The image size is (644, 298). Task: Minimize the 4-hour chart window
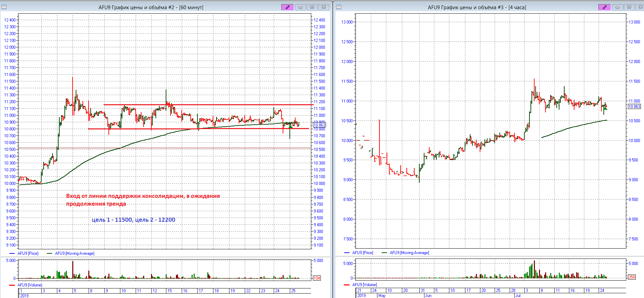617,7
